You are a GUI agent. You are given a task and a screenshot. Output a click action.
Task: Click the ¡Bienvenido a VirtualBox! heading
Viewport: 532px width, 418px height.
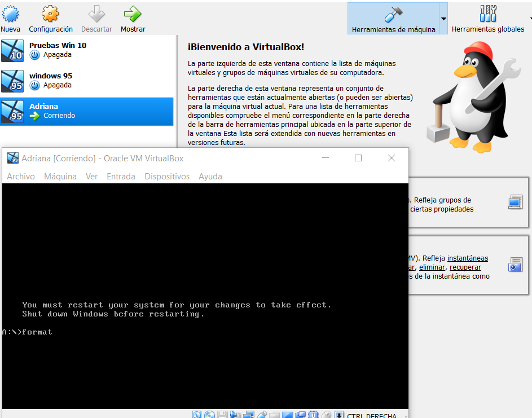click(x=245, y=47)
